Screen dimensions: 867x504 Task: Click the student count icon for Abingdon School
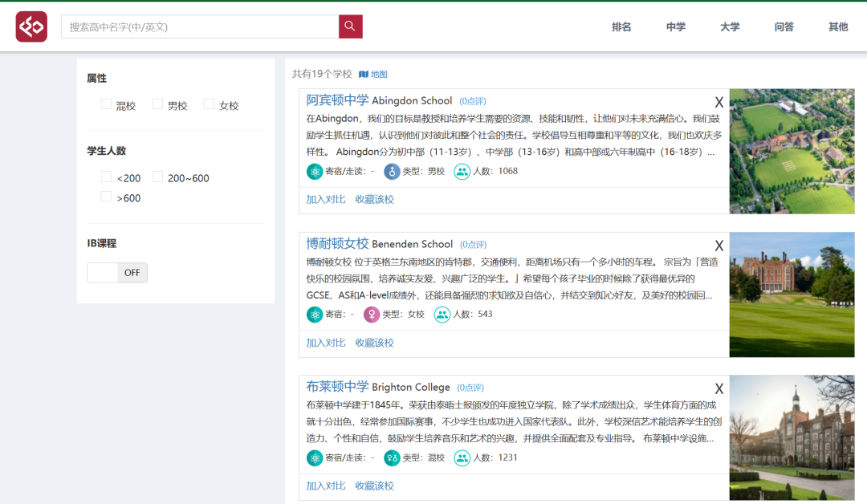(x=462, y=171)
